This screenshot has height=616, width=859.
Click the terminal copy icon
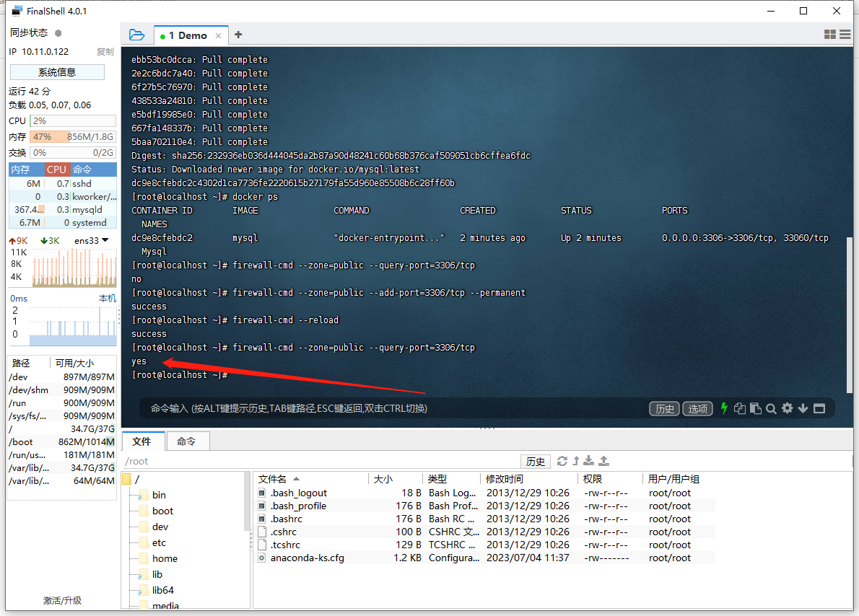740,408
